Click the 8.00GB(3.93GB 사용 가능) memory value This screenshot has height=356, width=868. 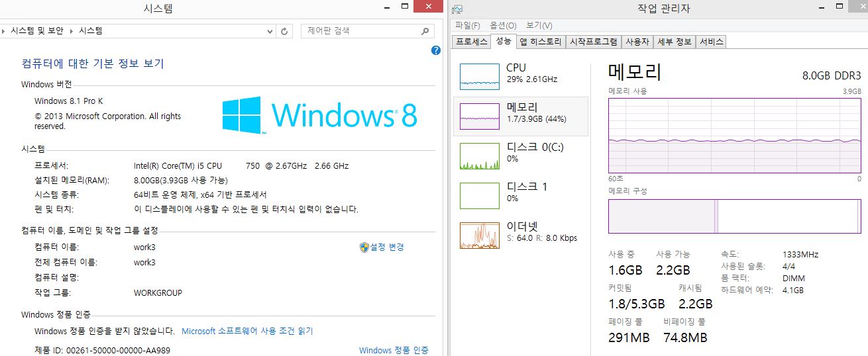[x=181, y=180]
